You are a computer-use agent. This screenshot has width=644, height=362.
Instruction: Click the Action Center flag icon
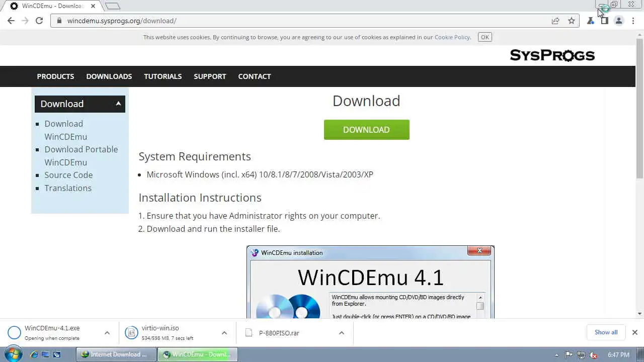pos(569,354)
